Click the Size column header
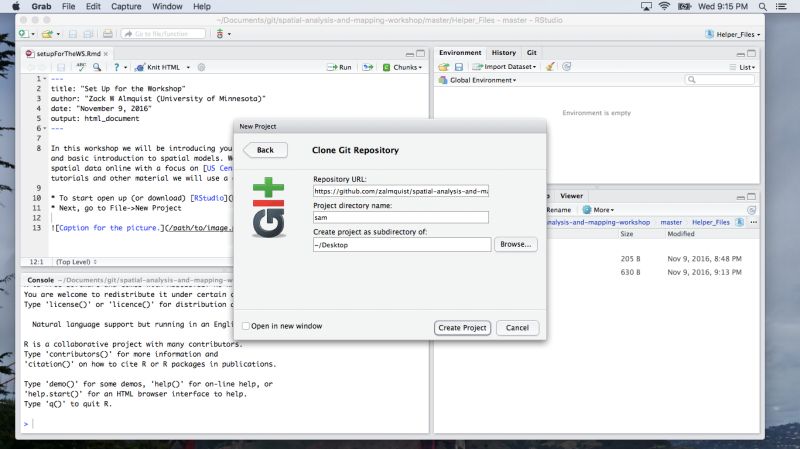800x449 pixels. [627, 234]
